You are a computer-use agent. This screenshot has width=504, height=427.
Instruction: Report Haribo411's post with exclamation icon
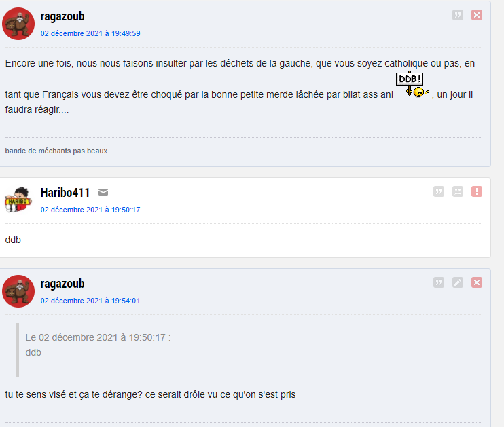pyautogui.click(x=477, y=191)
